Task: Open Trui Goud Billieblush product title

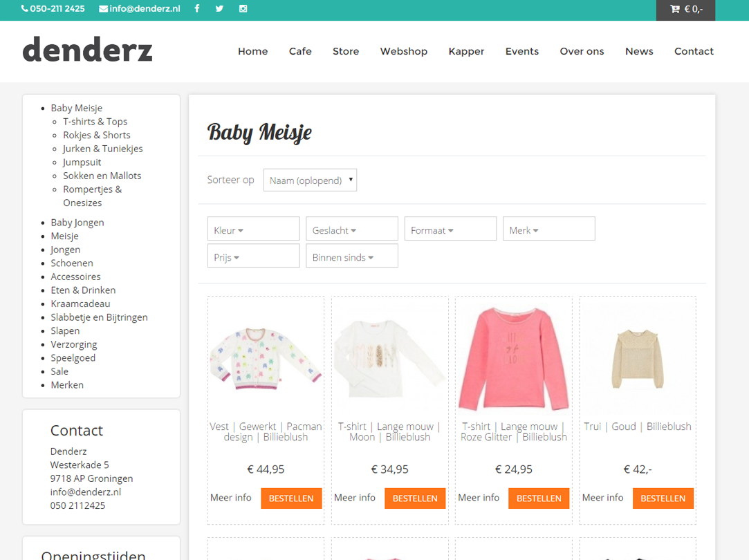Action: tap(638, 427)
